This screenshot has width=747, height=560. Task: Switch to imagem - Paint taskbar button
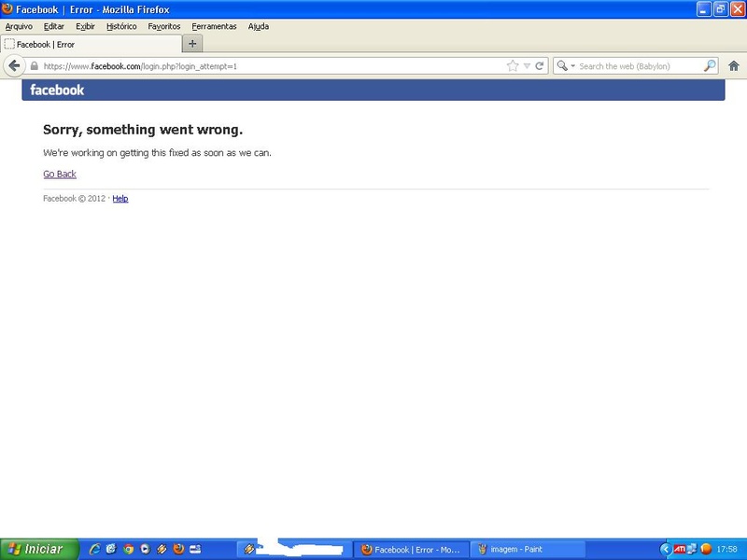click(x=528, y=550)
